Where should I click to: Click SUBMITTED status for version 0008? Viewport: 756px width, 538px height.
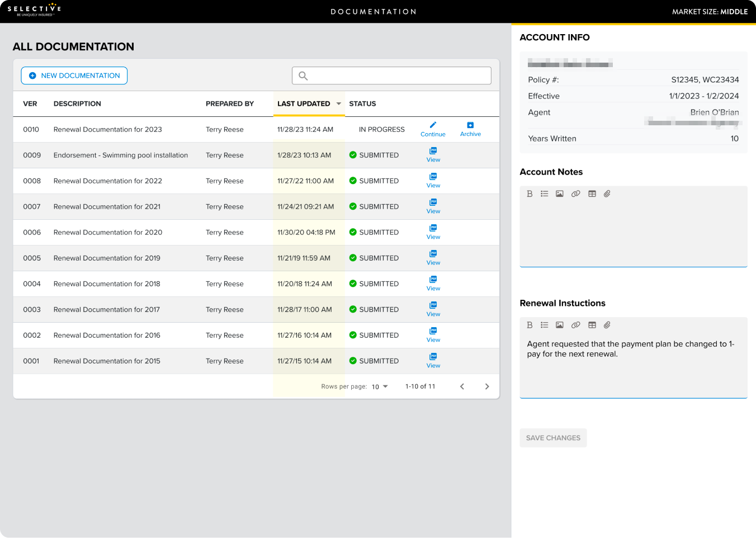(374, 181)
